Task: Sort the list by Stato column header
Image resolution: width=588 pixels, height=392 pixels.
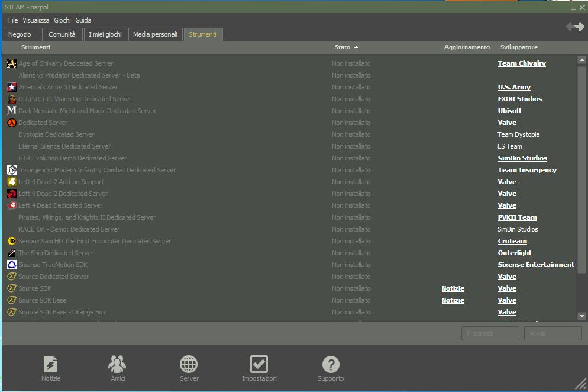Action: [x=346, y=47]
